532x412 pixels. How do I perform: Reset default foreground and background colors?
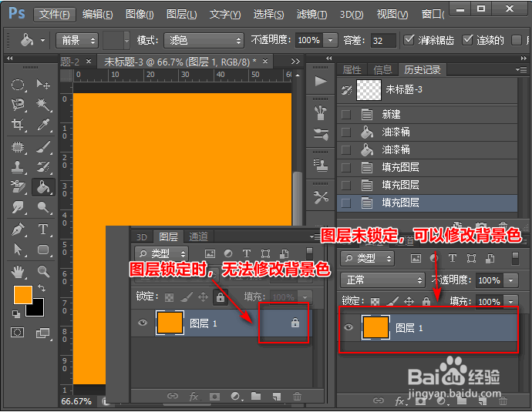[x=16, y=314]
